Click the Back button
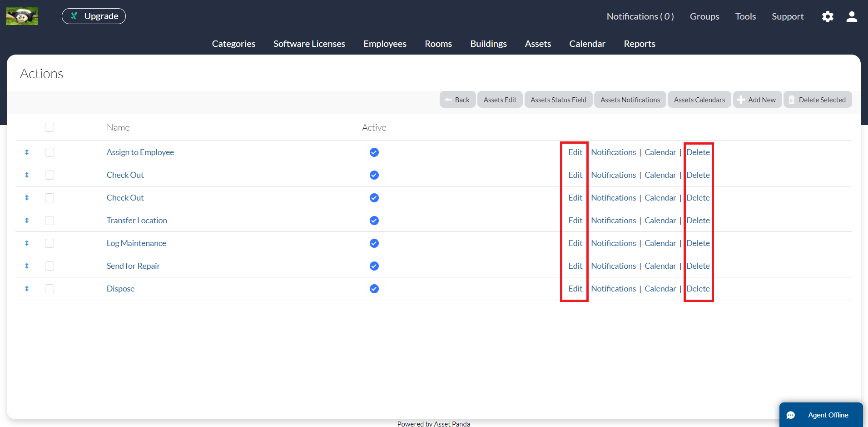The image size is (868, 427). coord(457,100)
